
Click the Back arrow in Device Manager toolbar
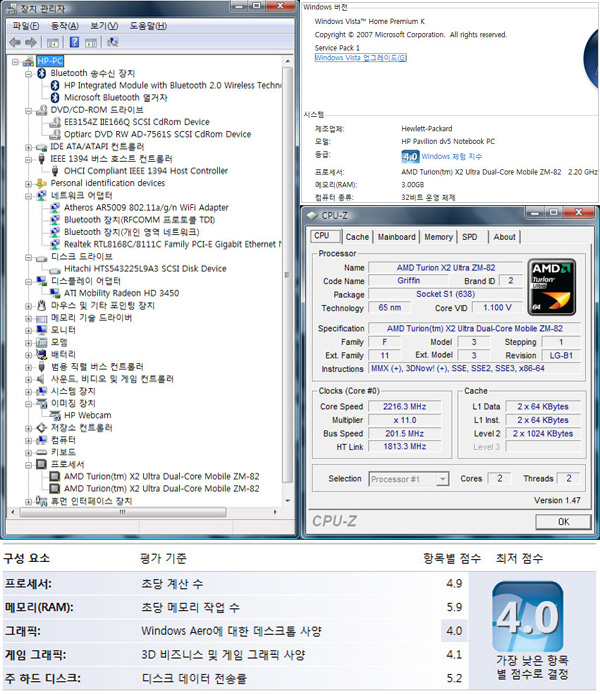coord(15,42)
